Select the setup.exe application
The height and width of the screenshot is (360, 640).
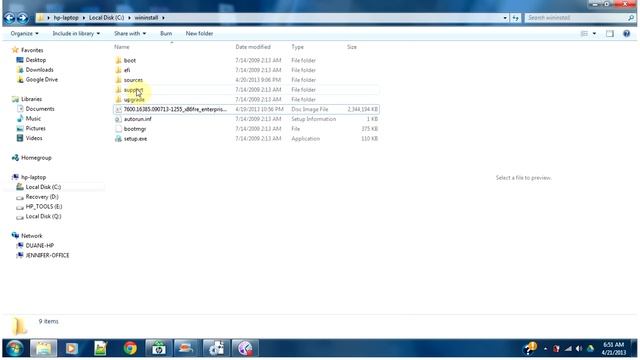tap(135, 139)
